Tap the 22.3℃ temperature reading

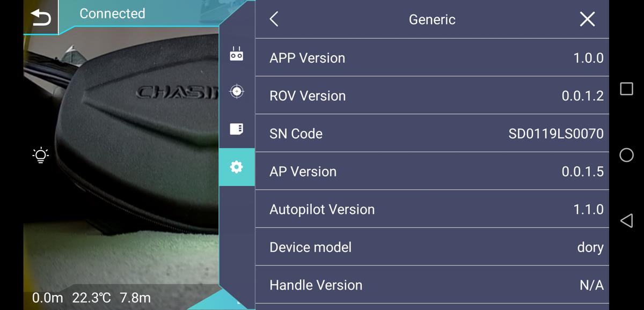click(91, 298)
